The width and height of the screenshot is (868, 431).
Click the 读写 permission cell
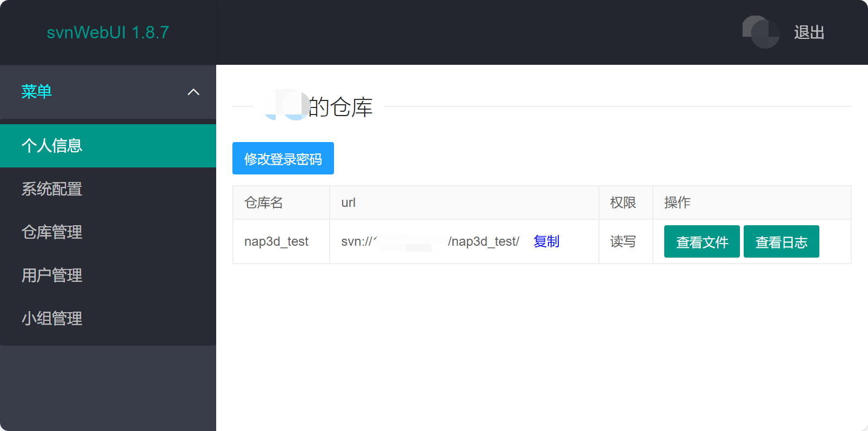coord(623,241)
